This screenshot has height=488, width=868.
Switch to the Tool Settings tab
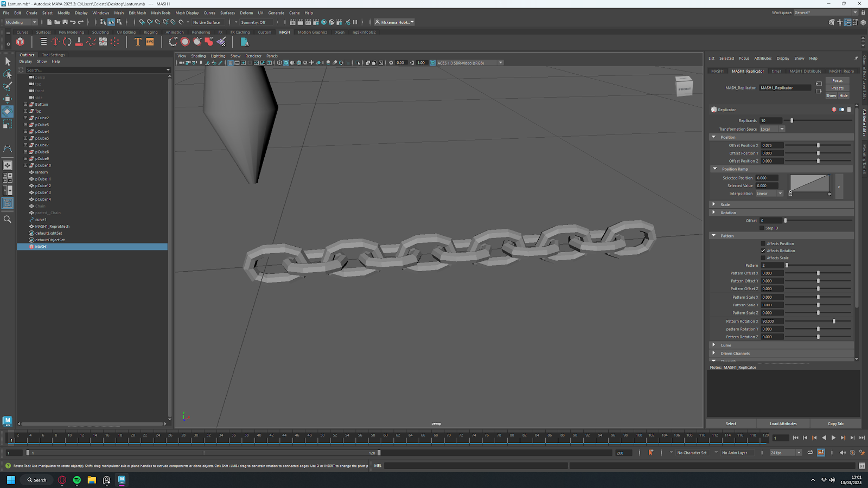point(53,55)
